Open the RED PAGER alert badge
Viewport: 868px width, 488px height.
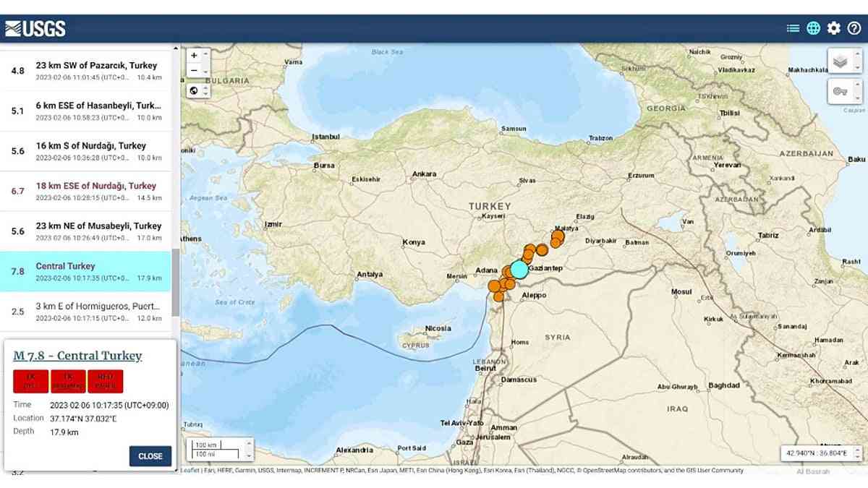[106, 381]
